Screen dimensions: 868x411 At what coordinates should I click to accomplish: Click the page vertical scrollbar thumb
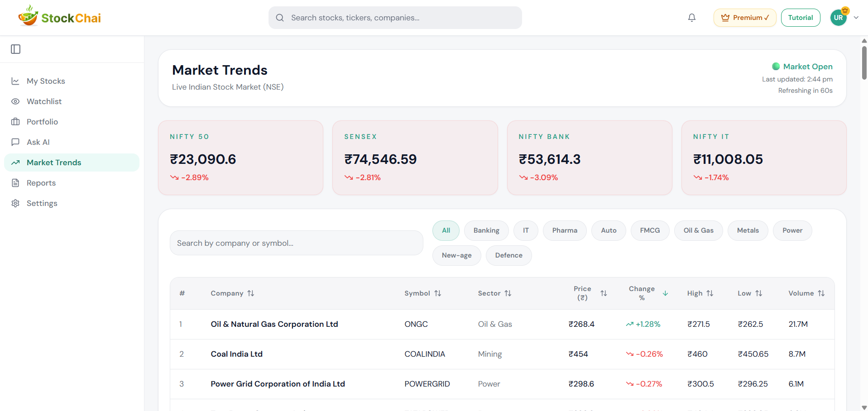864,62
